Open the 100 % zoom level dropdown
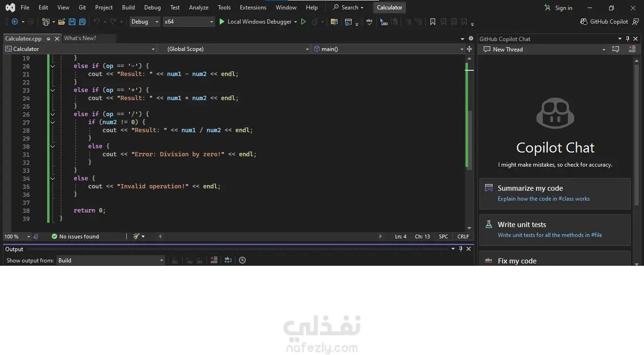 [17, 237]
